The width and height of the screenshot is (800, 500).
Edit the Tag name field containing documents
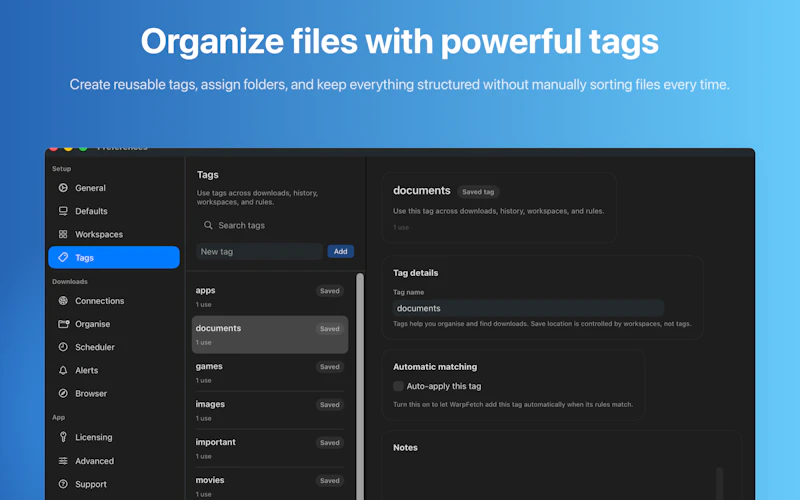point(528,308)
